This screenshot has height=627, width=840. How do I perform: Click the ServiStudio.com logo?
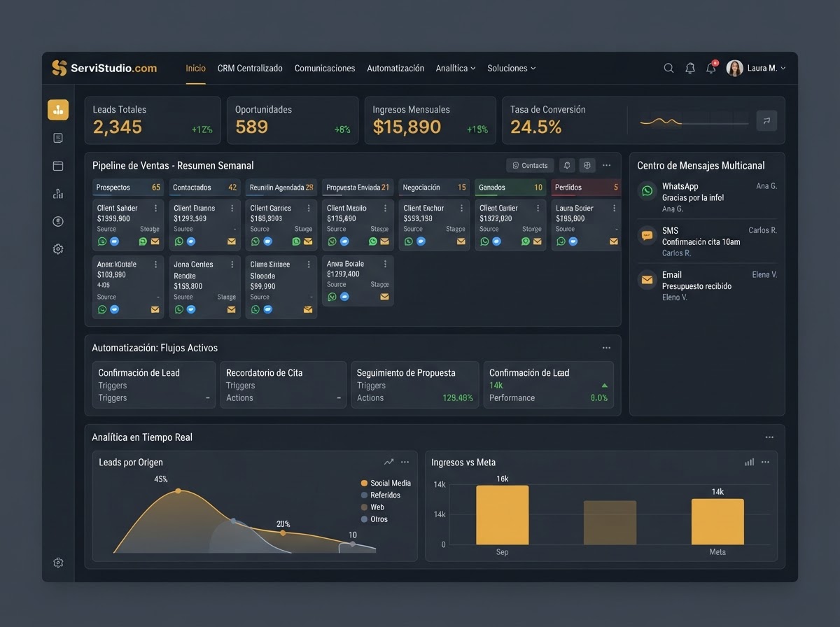point(104,68)
